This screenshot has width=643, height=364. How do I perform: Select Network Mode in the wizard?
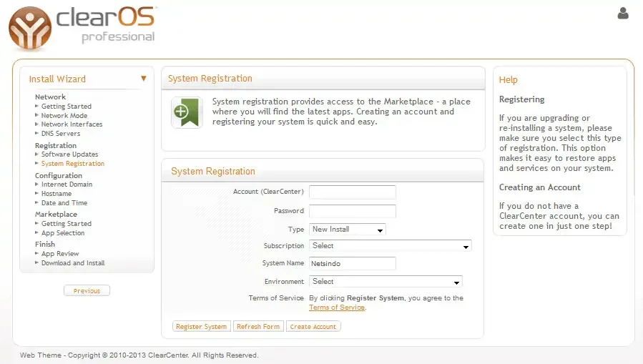[64, 116]
